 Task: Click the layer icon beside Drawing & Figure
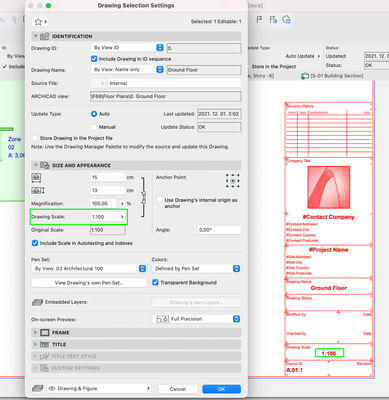[37, 388]
